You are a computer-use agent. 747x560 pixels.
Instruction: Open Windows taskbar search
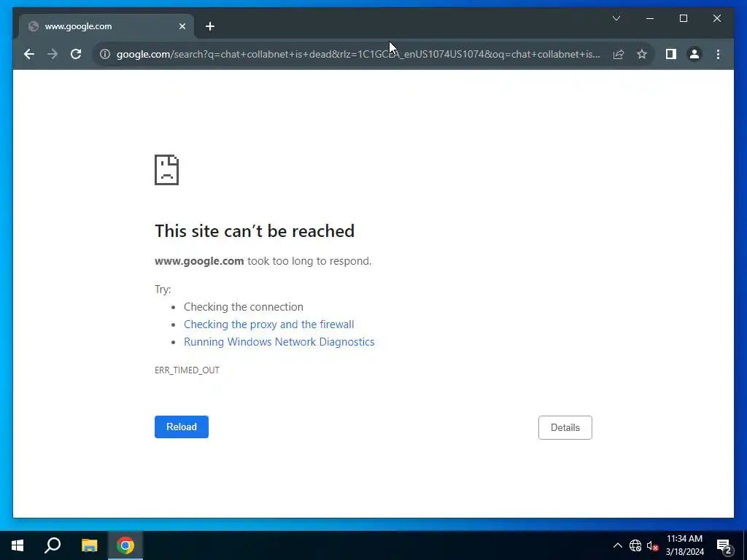[53, 545]
